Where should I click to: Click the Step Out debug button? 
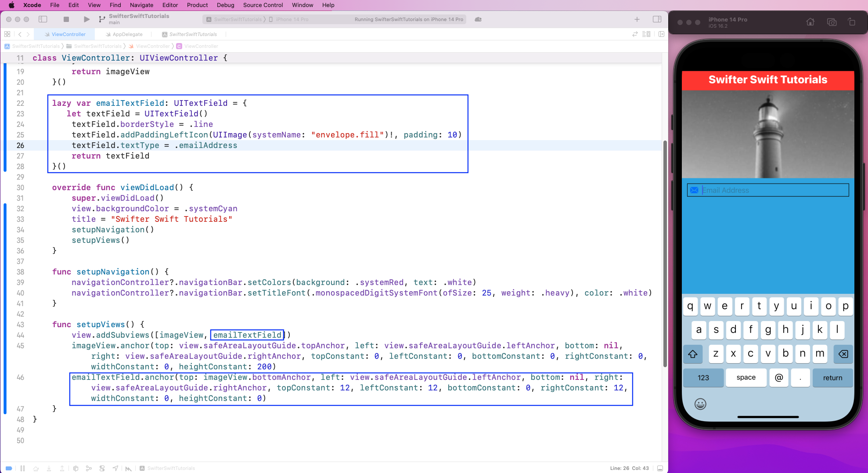(62, 468)
